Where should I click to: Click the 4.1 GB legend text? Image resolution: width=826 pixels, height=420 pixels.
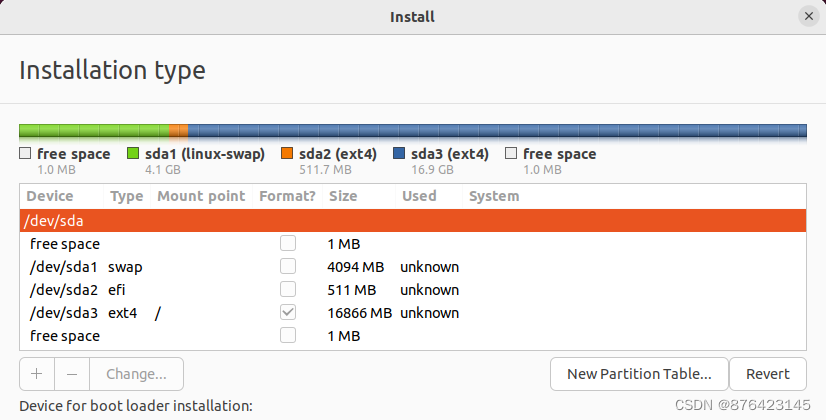[x=163, y=170]
